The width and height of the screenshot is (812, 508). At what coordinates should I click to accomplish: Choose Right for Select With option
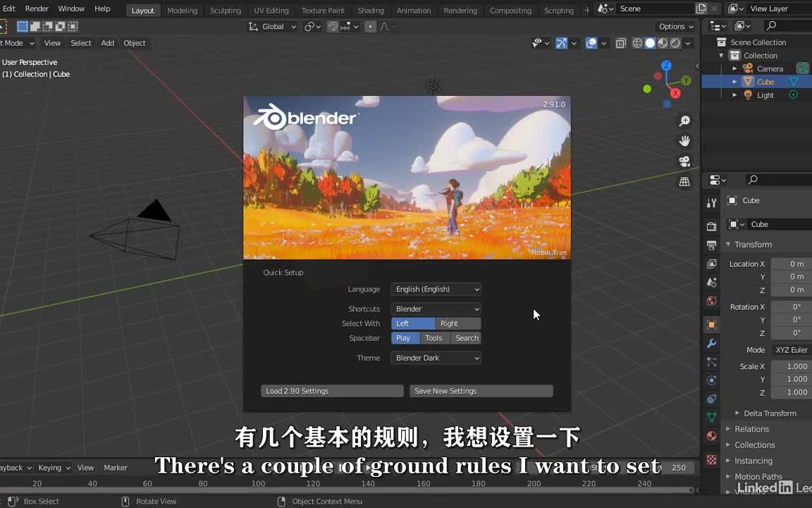point(449,323)
